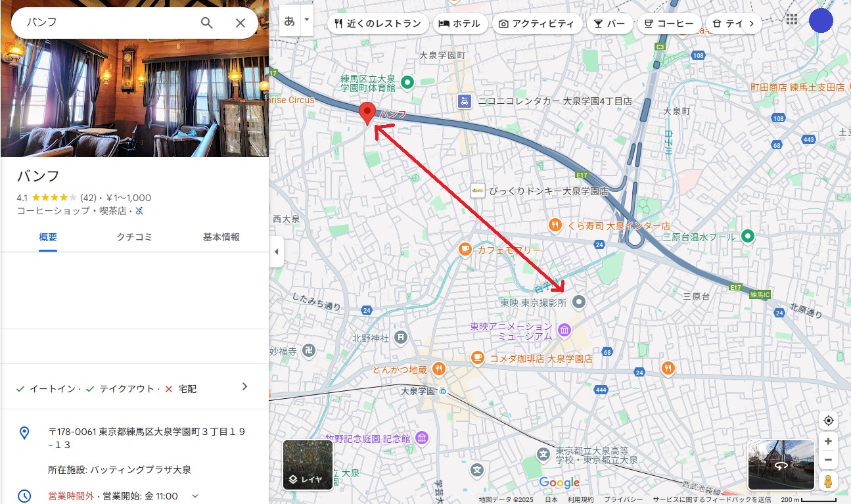Switch to the 基本情報 tab
851x504 pixels.
click(x=221, y=237)
